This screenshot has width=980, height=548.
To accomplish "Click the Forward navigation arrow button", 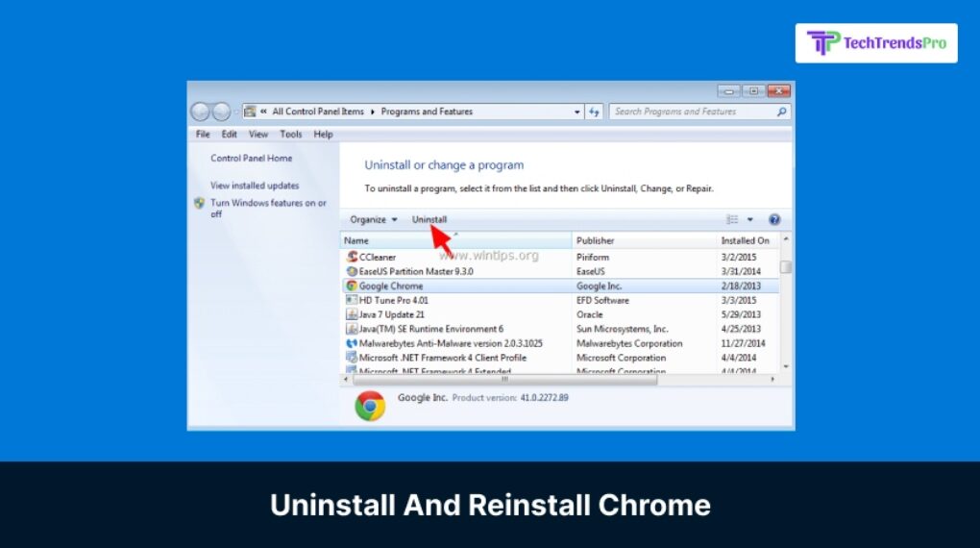I will [221, 112].
